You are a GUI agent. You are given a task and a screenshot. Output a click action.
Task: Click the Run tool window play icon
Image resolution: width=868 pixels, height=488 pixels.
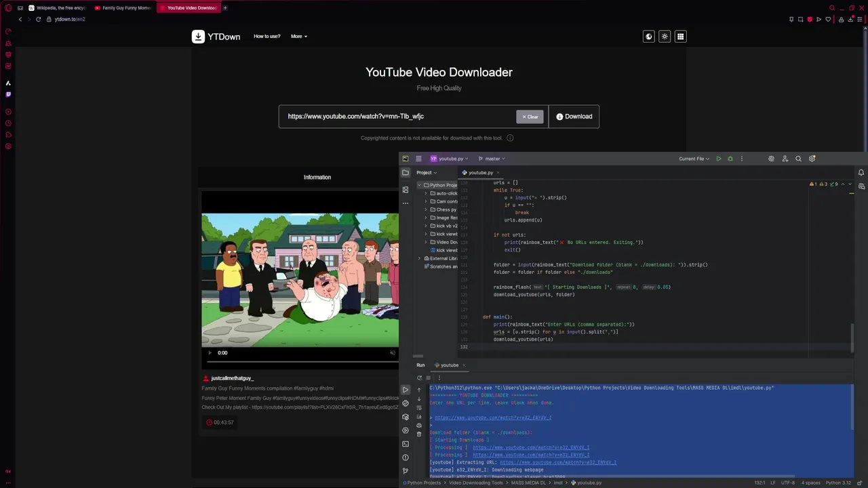pos(406,390)
